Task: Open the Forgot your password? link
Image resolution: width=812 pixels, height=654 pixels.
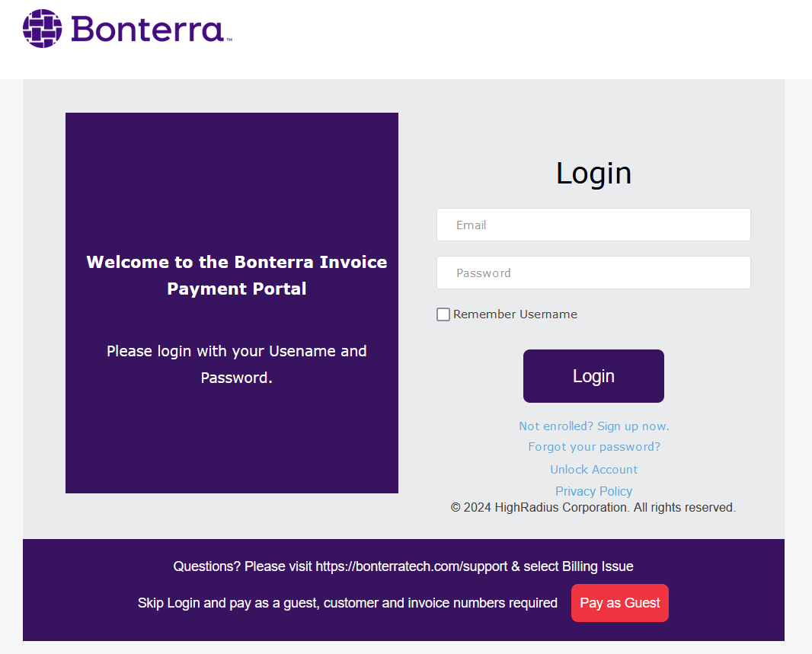Action: coord(594,446)
